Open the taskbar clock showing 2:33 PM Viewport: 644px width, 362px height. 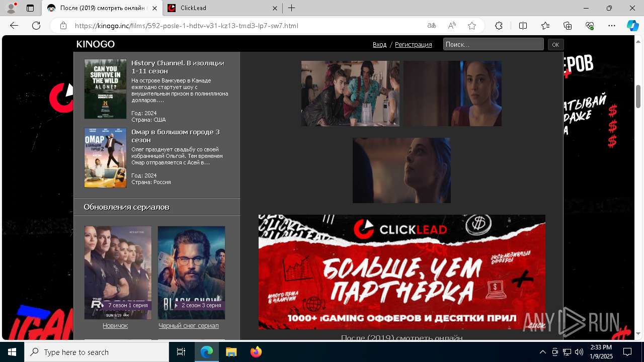(601, 352)
